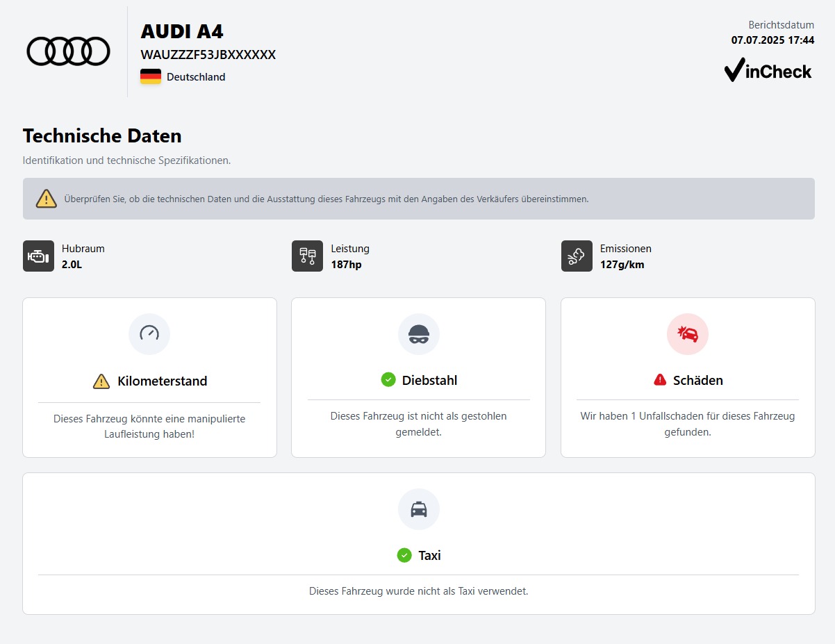Click the subtitle Identifikation und technische Spezifikationen
This screenshot has height=644, width=835.
[126, 160]
